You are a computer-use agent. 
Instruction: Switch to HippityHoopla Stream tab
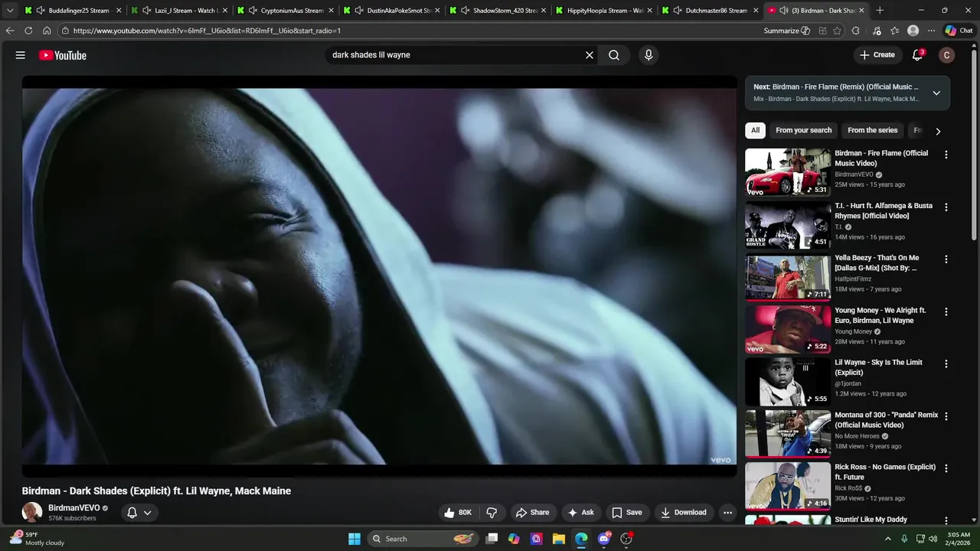pyautogui.click(x=604, y=11)
